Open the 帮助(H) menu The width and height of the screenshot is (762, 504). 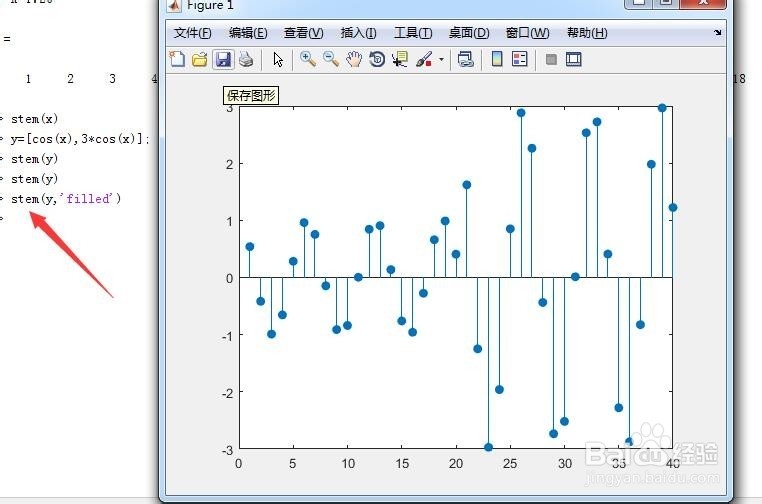[587, 33]
